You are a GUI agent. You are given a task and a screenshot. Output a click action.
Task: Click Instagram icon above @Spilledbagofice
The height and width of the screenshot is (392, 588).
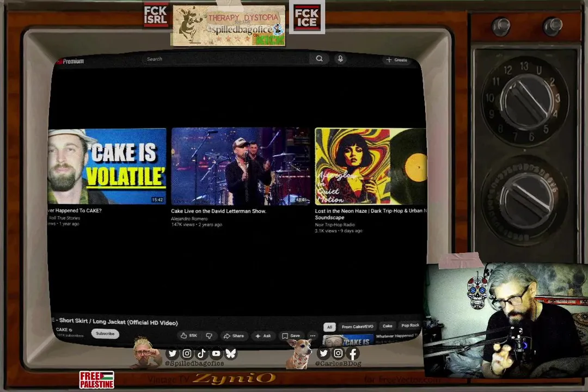pos(187,353)
